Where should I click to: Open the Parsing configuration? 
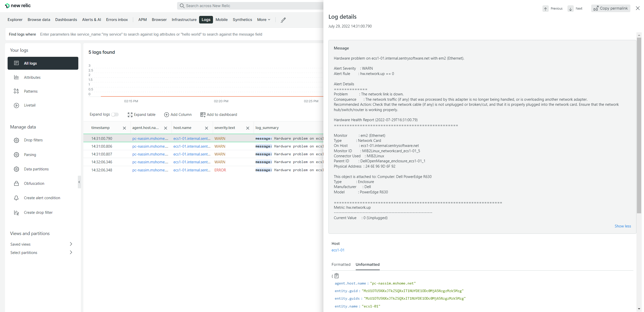point(30,154)
